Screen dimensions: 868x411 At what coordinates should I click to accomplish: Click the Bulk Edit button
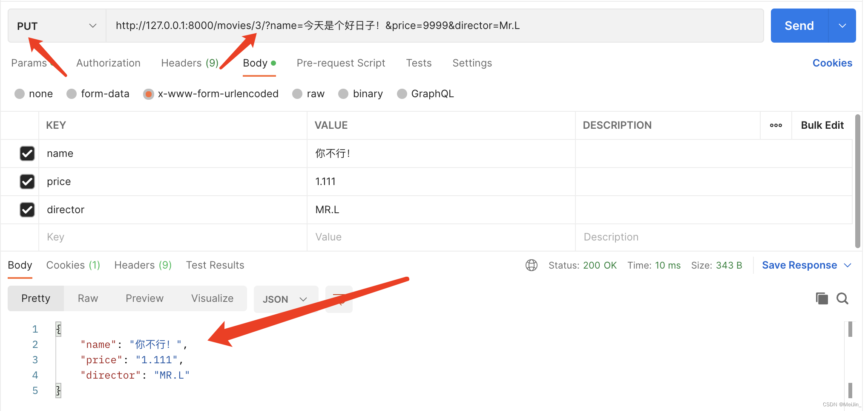(x=822, y=125)
